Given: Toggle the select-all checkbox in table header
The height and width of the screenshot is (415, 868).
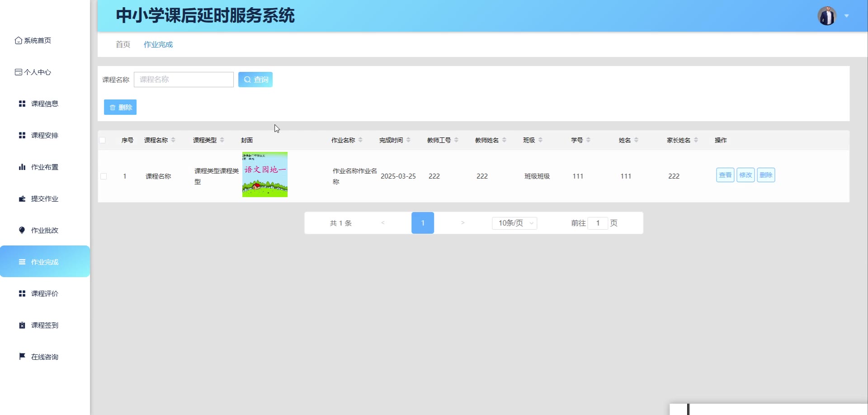Looking at the screenshot, I should pyautogui.click(x=103, y=140).
